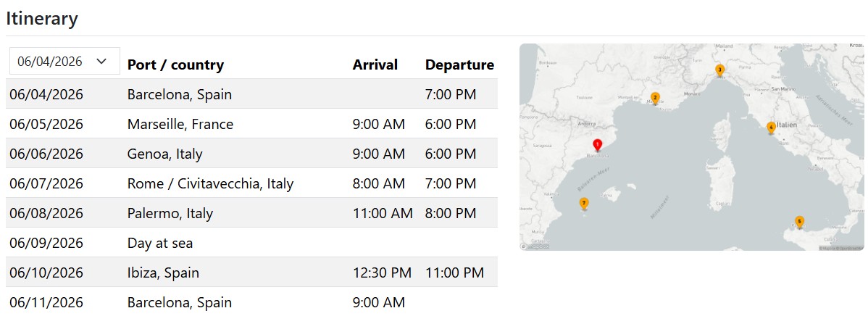
Task: Click the Itinerary heading
Action: pos(42,19)
